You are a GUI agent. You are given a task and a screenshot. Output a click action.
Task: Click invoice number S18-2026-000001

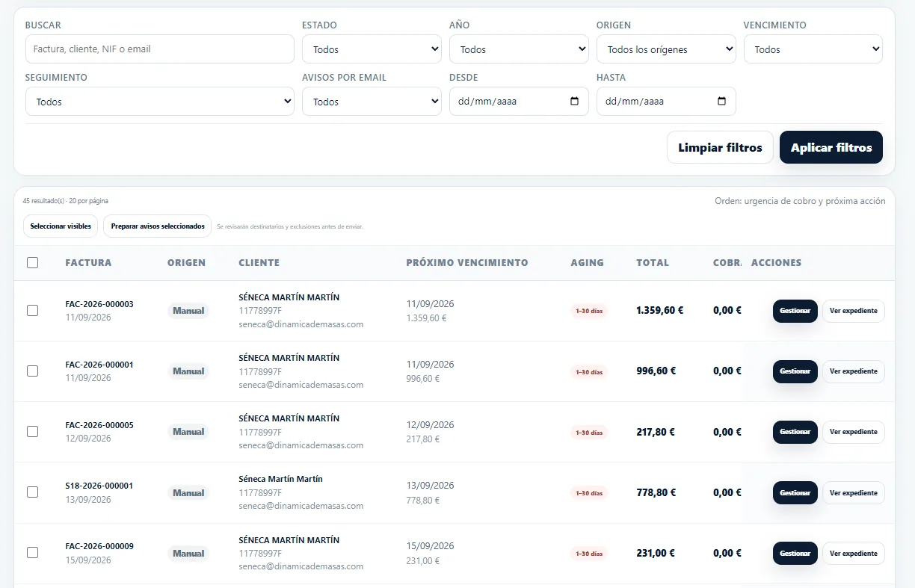pyautogui.click(x=99, y=486)
